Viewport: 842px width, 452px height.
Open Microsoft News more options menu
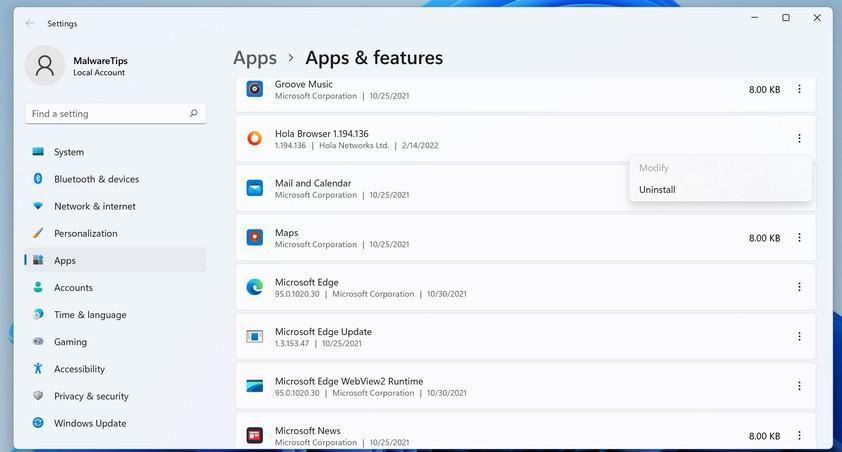coord(799,435)
